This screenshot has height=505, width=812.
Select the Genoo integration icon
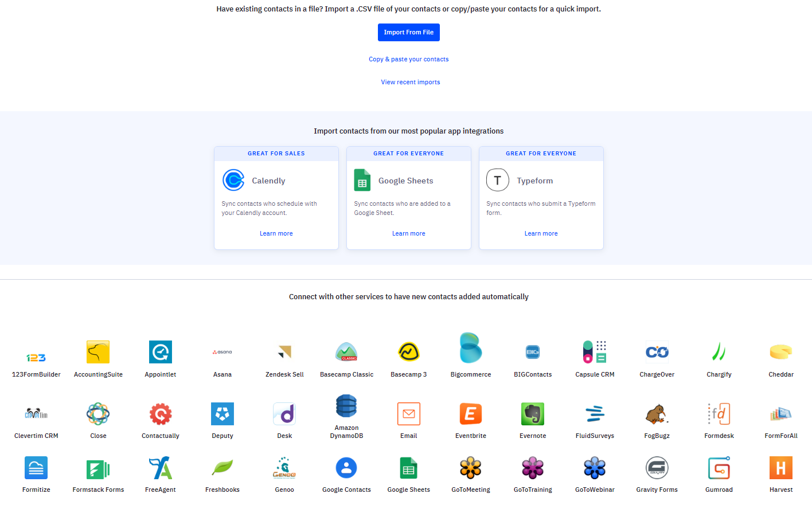(x=284, y=468)
